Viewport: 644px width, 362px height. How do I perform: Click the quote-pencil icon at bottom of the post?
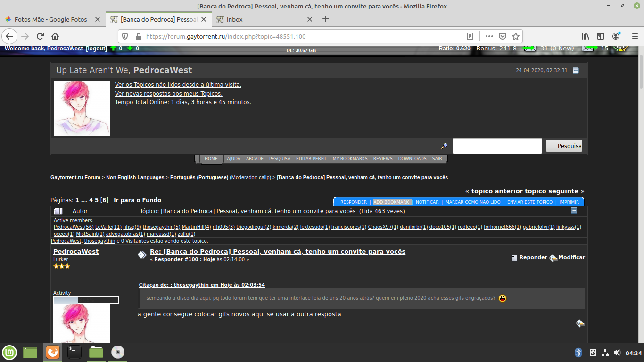click(579, 324)
